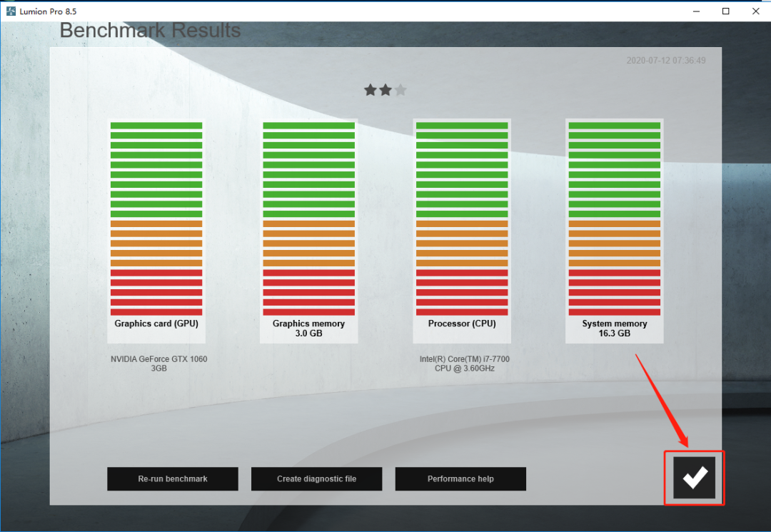Image resolution: width=771 pixels, height=532 pixels.
Task: Click the Re-run benchmark button
Action: point(173,479)
